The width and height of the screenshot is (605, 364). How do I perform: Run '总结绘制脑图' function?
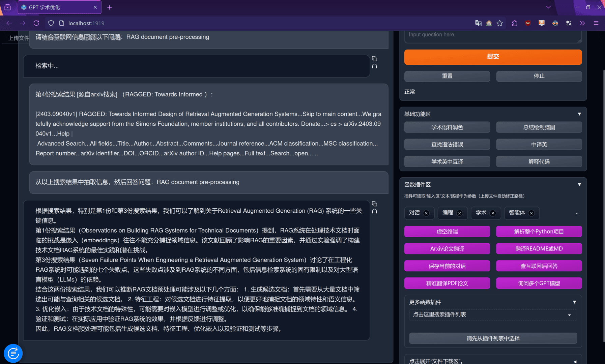click(x=539, y=127)
